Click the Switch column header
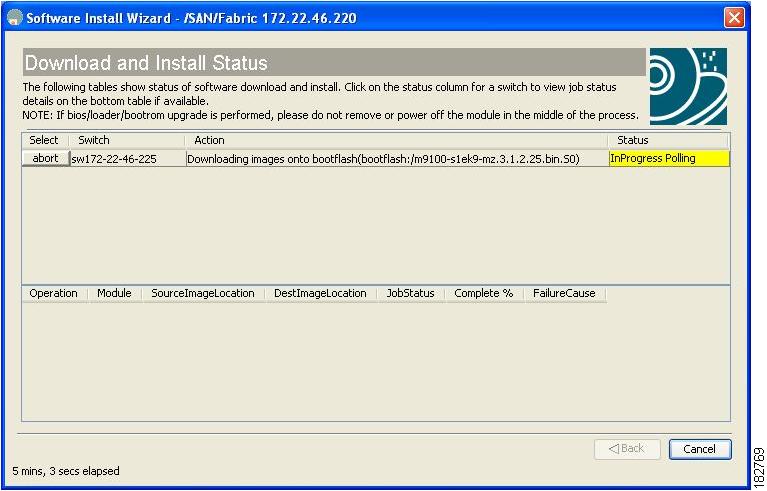The height and width of the screenshot is (491, 767). 126,140
